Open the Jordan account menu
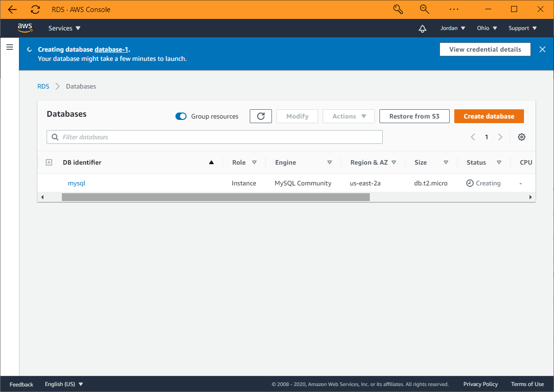Screen dimensions: 554x392 pos(453,28)
